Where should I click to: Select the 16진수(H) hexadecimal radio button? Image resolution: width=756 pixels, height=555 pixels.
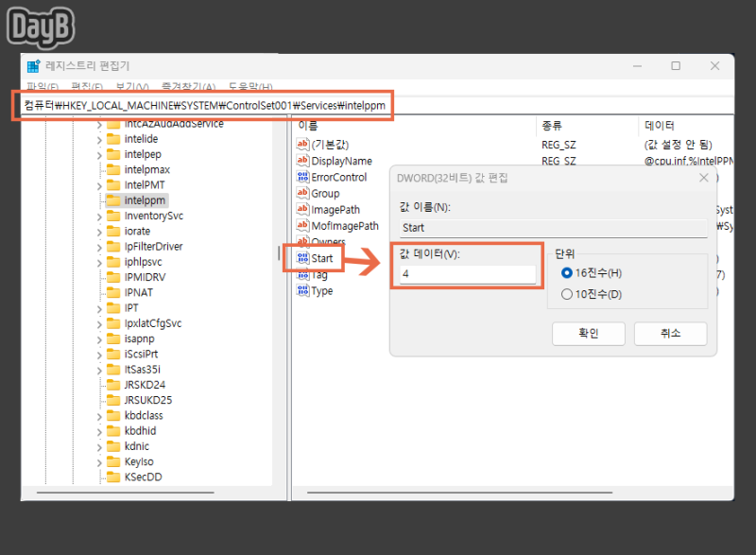click(x=567, y=273)
